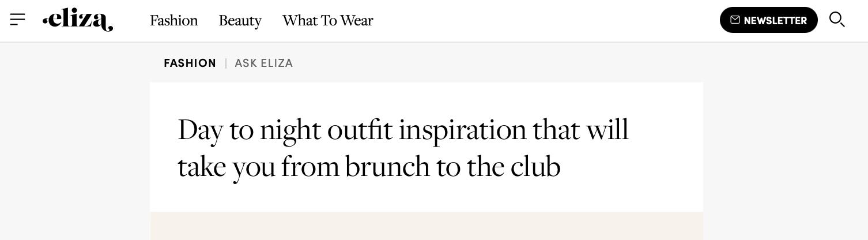Screen dimensions: 868x240
Task: Return home via the eliza wordmark
Action: [78, 20]
